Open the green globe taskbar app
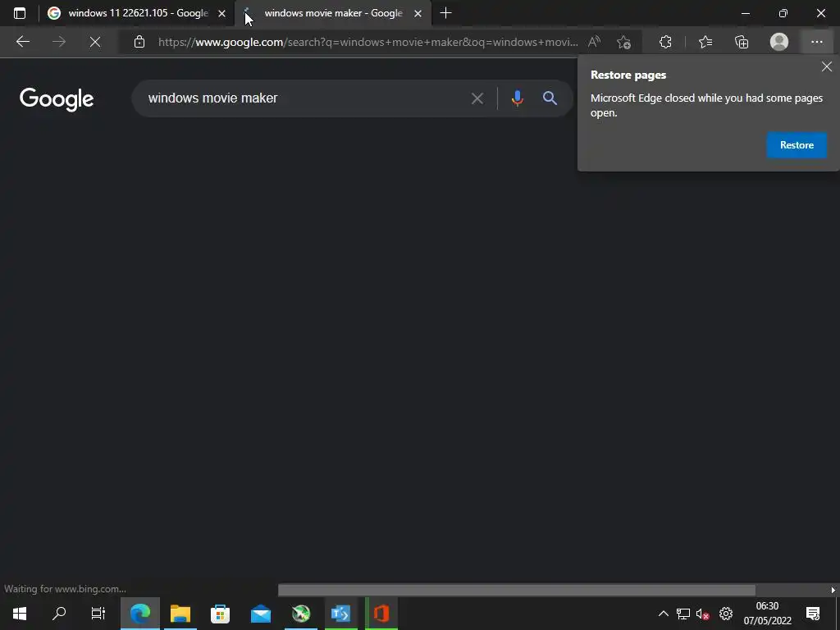 pyautogui.click(x=301, y=614)
